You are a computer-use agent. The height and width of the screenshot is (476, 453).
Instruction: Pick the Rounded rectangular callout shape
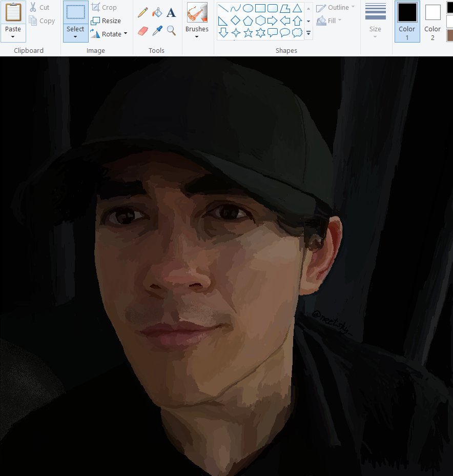tap(273, 32)
